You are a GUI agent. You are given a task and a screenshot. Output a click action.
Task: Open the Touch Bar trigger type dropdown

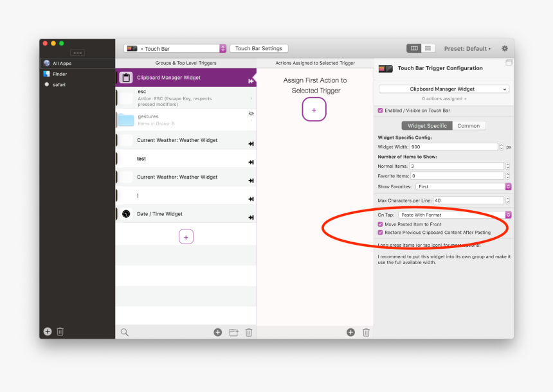tap(176, 48)
